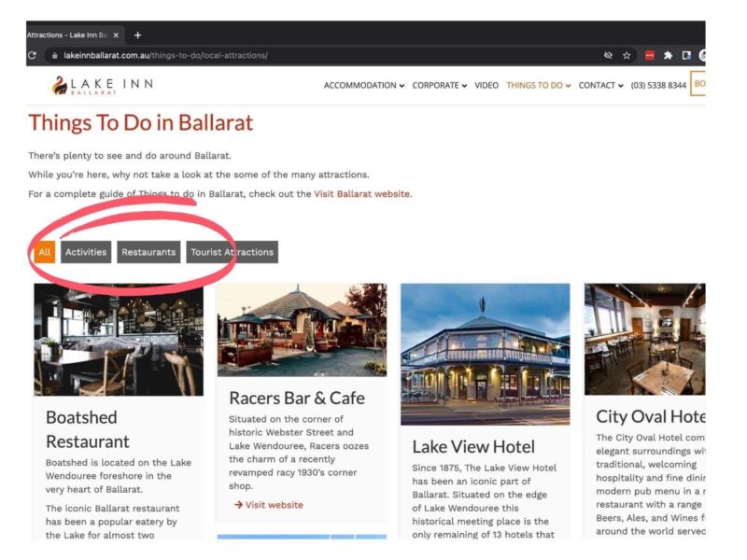This screenshot has height=560, width=747.
Task: Open the Racers Bar & Cafe photo
Action: 302,330
